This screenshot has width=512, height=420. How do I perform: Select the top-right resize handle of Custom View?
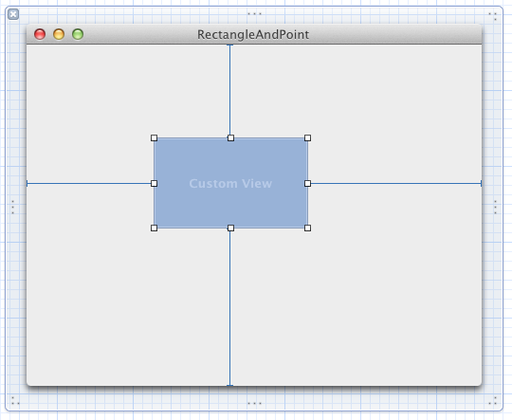pyautogui.click(x=307, y=137)
